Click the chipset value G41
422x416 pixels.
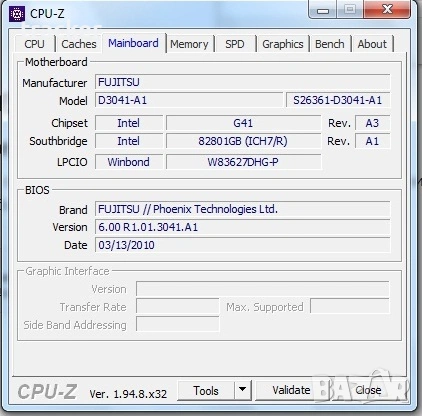[243, 123]
